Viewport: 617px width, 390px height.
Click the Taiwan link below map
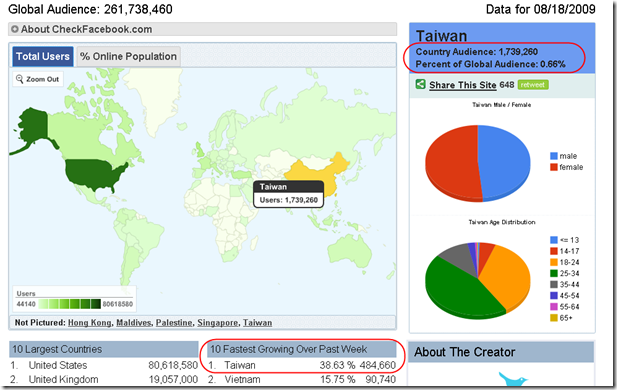point(257,323)
